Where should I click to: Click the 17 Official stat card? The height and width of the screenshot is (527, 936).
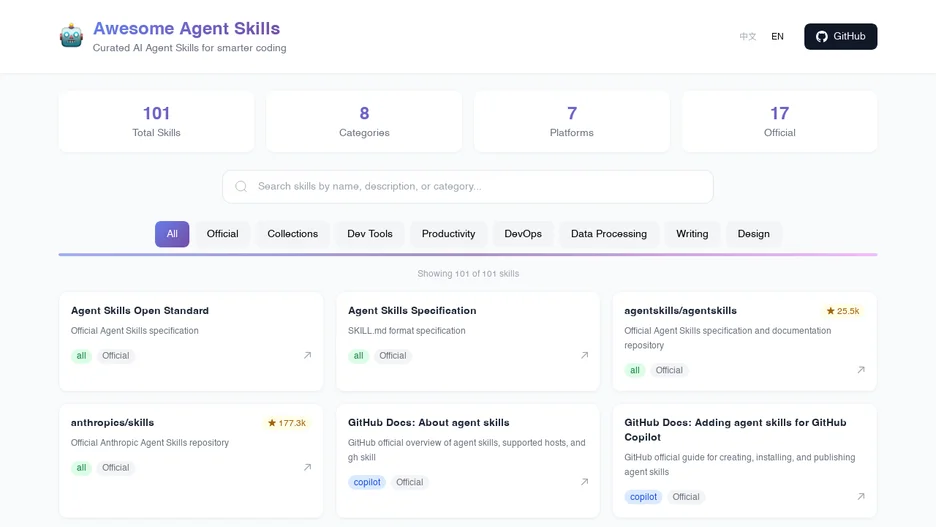coord(780,121)
